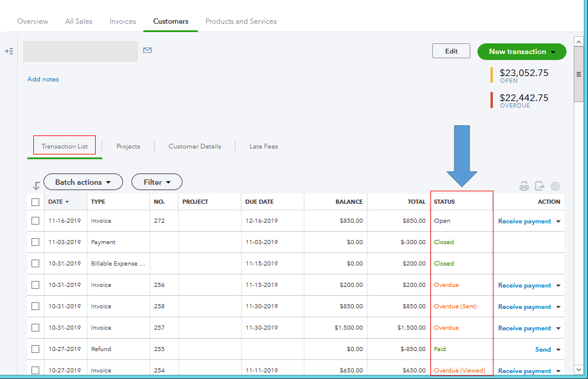Sort by the BALANCE column header

pos(349,201)
